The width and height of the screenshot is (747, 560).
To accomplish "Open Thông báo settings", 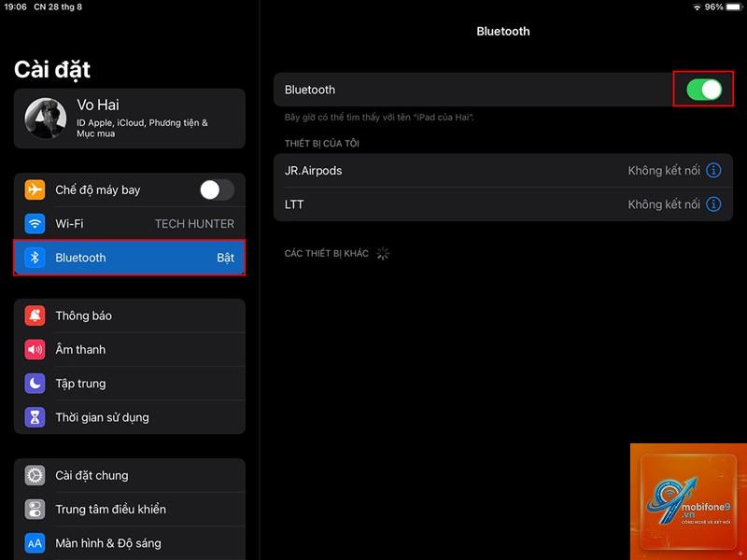I will click(130, 315).
